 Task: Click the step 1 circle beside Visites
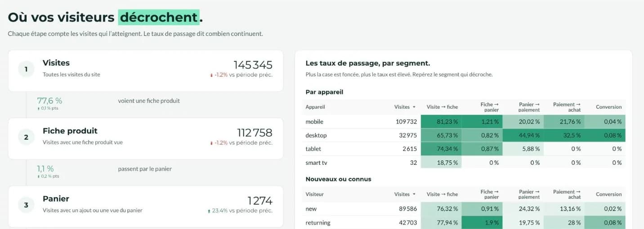point(26,69)
